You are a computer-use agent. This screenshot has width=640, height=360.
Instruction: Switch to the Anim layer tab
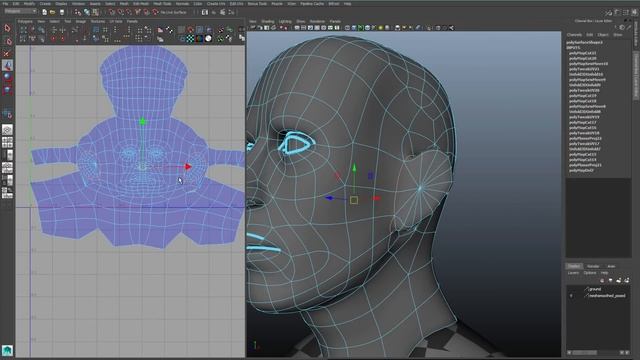[x=611, y=266]
